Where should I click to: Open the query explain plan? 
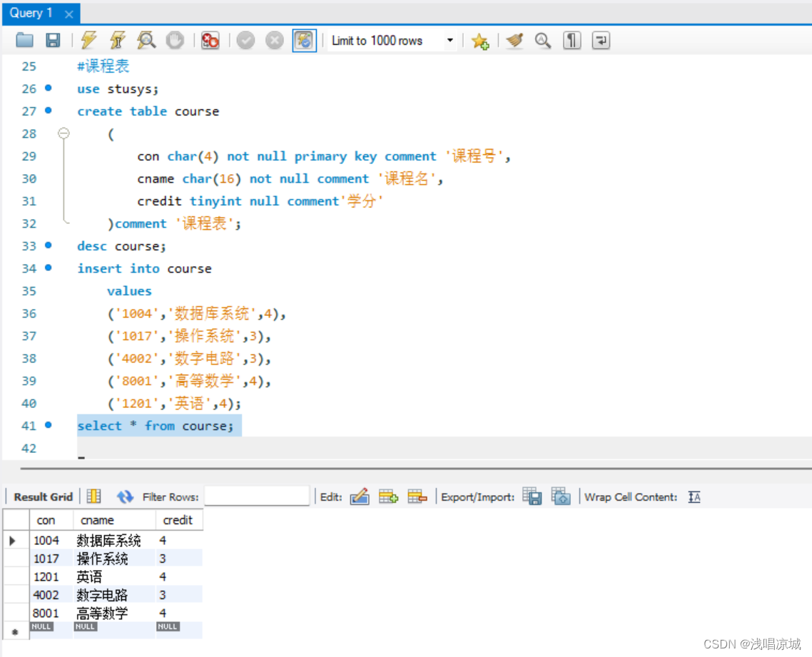pos(146,40)
